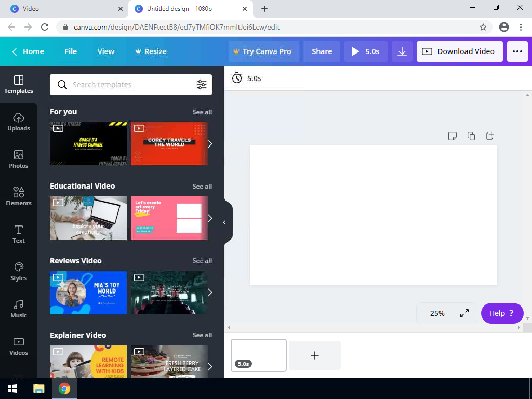
Task: Show more Explainer Video templates
Action: (x=210, y=367)
